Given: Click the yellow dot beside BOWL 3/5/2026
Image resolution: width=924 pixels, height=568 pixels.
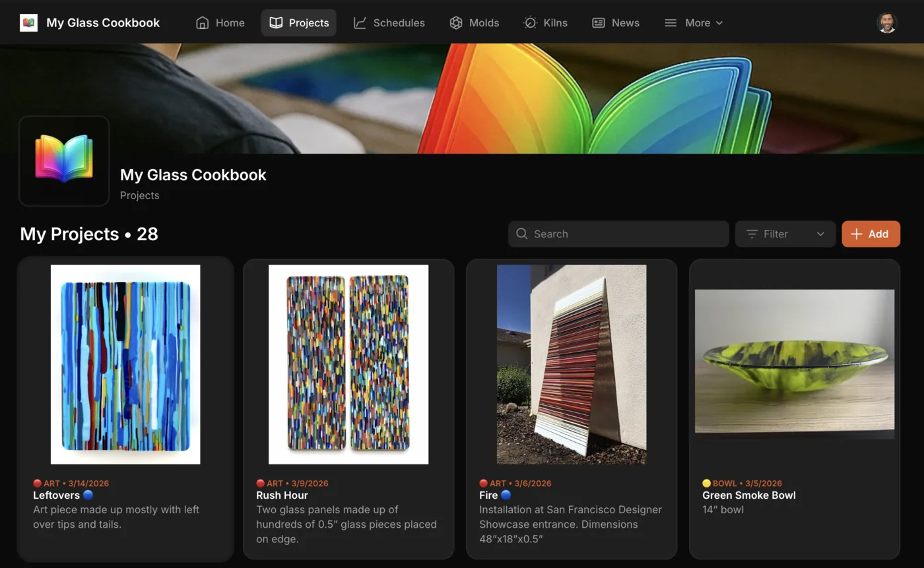Looking at the screenshot, I should tap(707, 483).
